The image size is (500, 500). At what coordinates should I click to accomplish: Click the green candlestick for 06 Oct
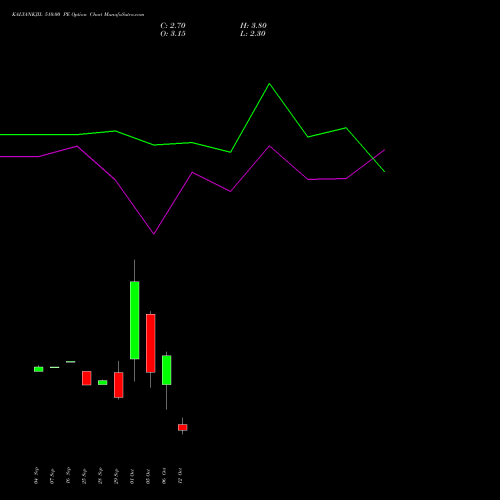[166, 370]
